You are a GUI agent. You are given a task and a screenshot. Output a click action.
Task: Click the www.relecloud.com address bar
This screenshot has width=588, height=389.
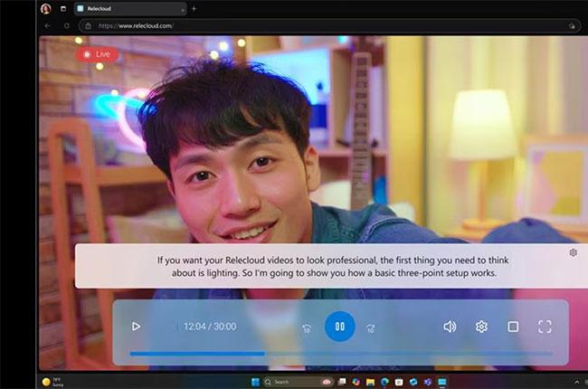[329, 26]
